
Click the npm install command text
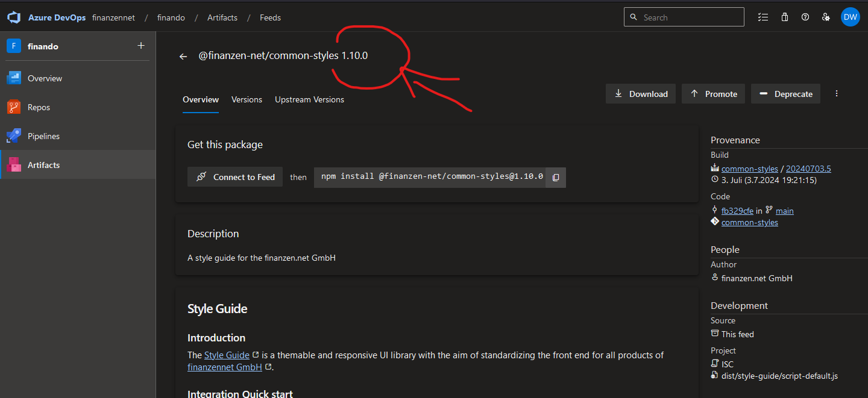[432, 177]
